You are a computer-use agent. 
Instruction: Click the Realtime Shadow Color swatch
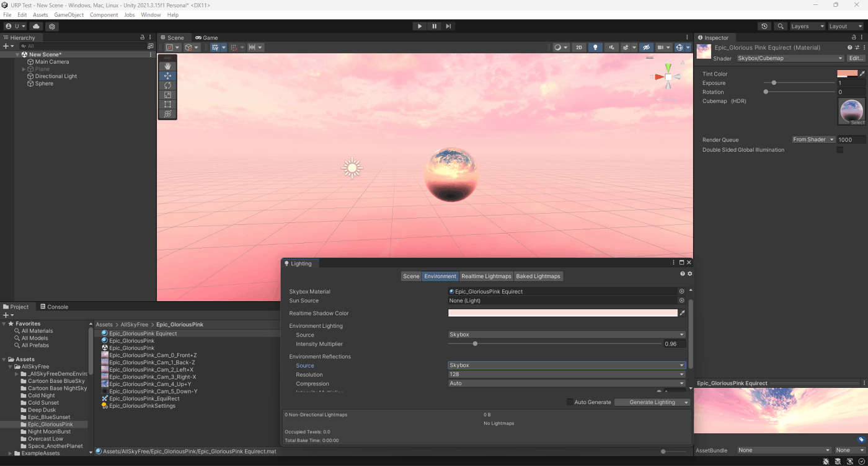click(x=563, y=313)
